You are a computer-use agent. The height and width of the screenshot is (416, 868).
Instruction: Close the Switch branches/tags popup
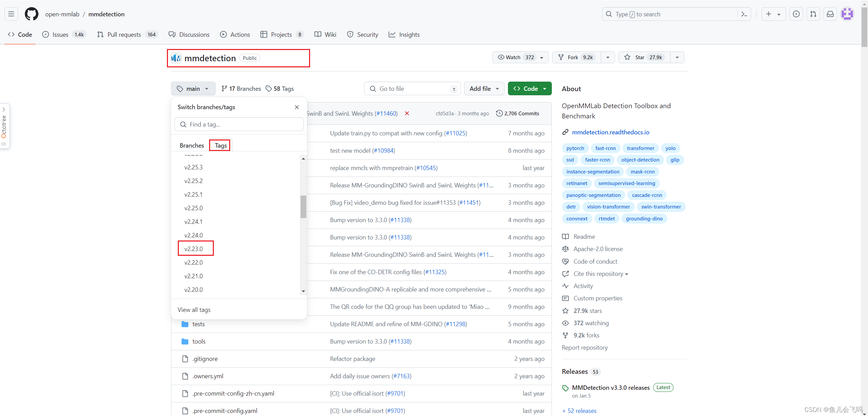[x=296, y=107]
